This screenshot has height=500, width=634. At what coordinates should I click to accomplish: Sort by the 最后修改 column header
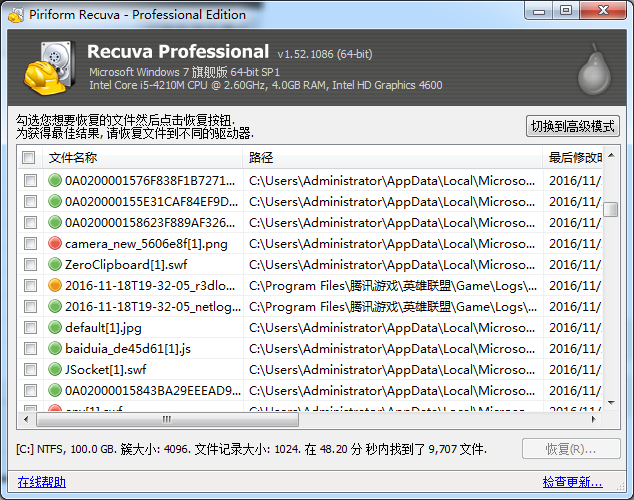tap(573, 157)
